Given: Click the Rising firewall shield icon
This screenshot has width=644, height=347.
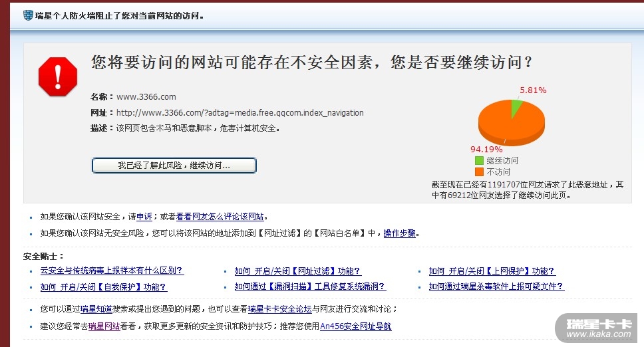Looking at the screenshot, I should pyautogui.click(x=28, y=15).
